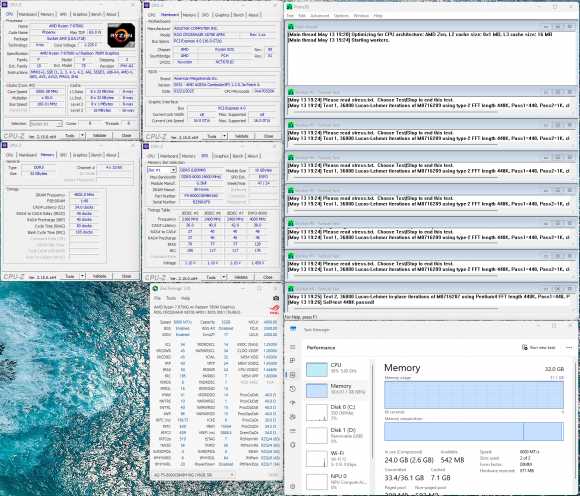Open App history in Task Manager sidebar
The height and width of the screenshot is (496, 580).
[293, 389]
